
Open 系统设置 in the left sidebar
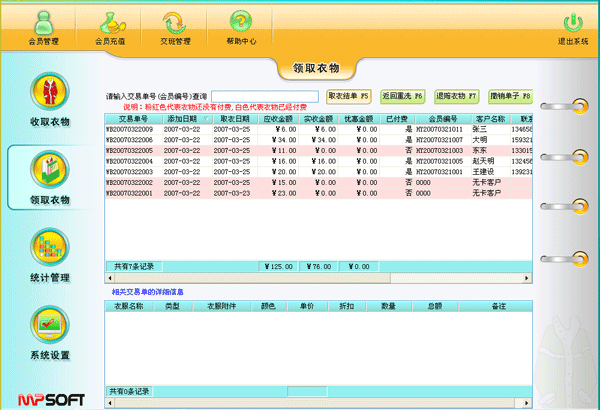point(49,333)
